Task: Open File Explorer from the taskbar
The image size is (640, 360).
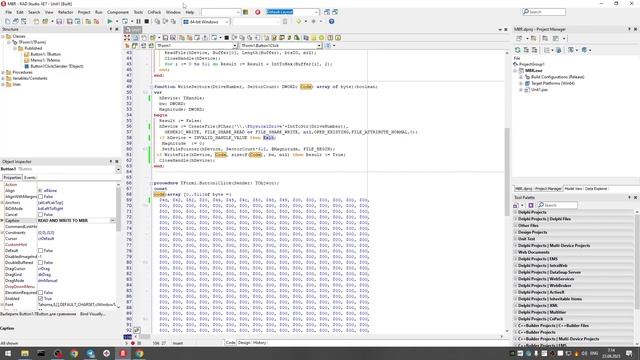Action: [x=25, y=353]
